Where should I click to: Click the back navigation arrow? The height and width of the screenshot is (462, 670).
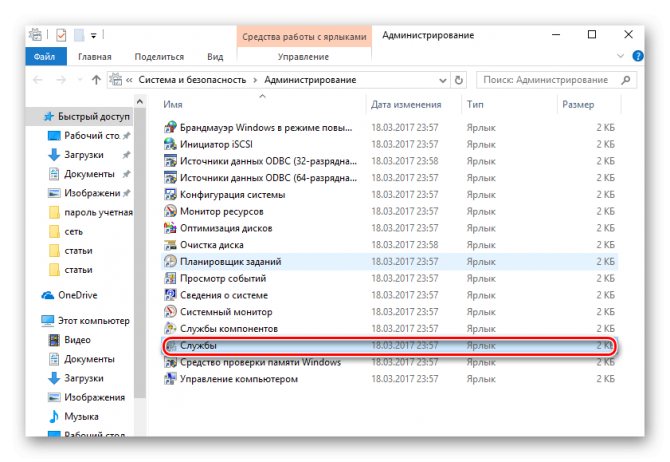[x=38, y=80]
